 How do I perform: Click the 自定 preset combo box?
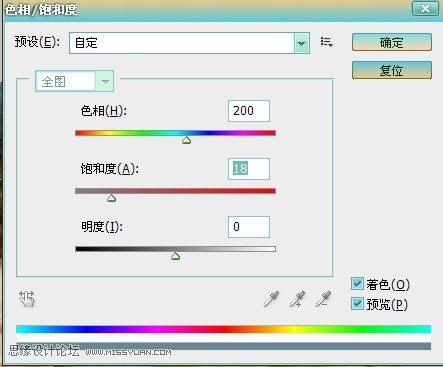click(189, 43)
